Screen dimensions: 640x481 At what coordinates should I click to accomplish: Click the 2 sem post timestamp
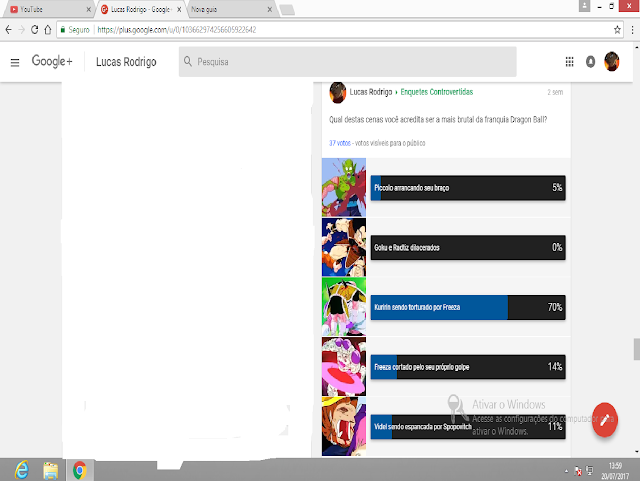[555, 92]
